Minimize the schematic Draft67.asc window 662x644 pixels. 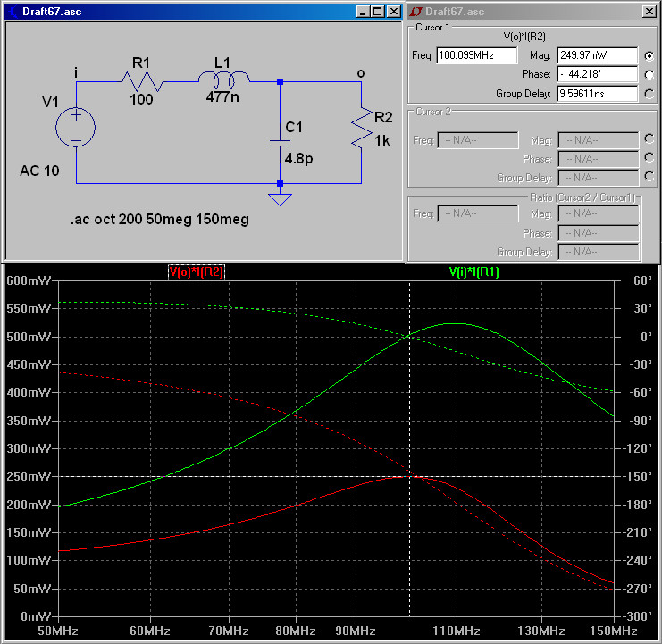pos(363,12)
